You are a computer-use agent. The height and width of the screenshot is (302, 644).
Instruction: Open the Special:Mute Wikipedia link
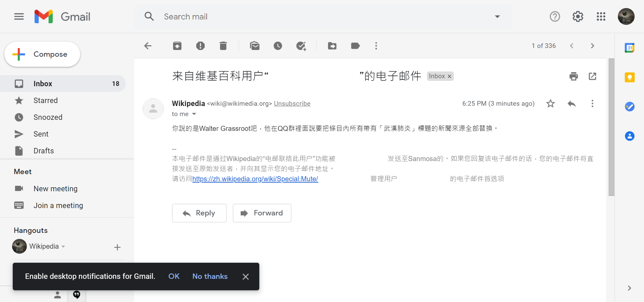point(255,179)
